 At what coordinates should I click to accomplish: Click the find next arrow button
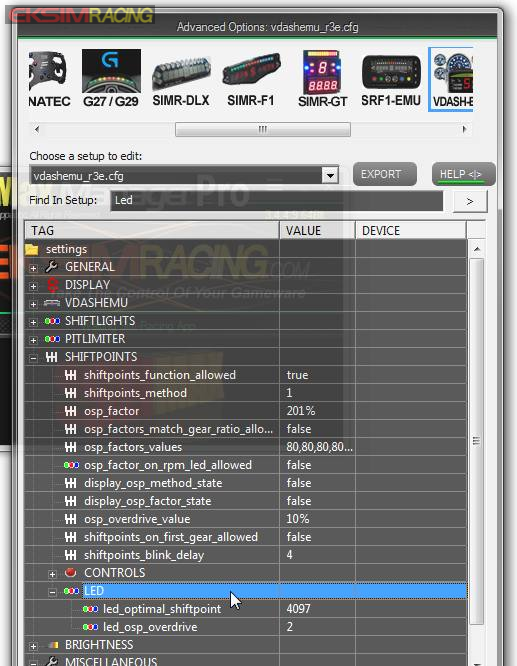tap(470, 201)
